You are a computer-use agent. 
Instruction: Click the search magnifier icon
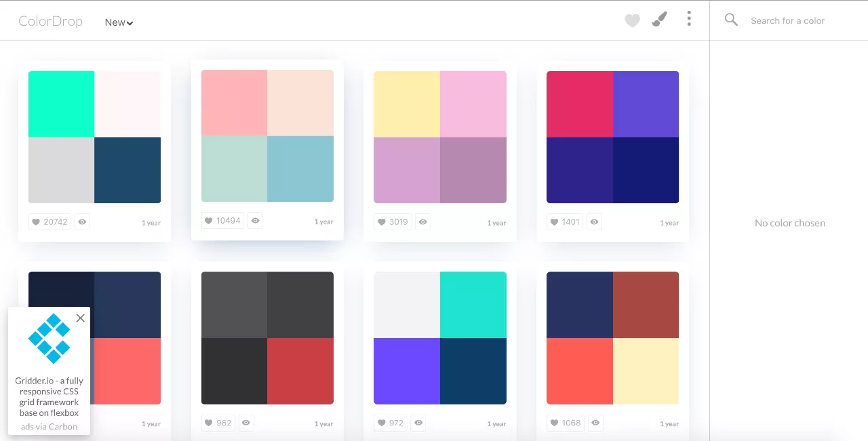731,20
